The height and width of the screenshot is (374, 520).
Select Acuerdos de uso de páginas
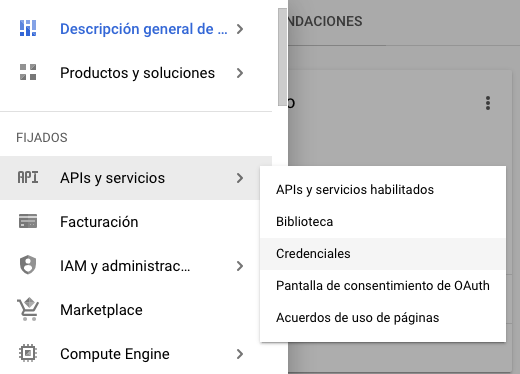click(x=383, y=318)
